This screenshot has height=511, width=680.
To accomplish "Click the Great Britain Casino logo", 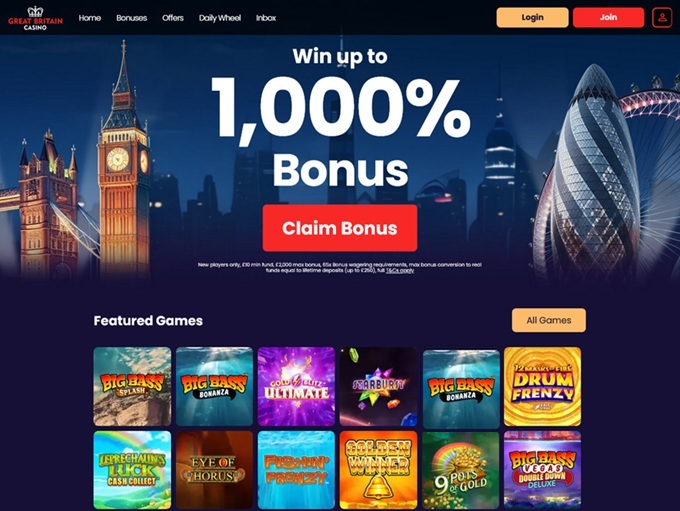I will pos(35,18).
